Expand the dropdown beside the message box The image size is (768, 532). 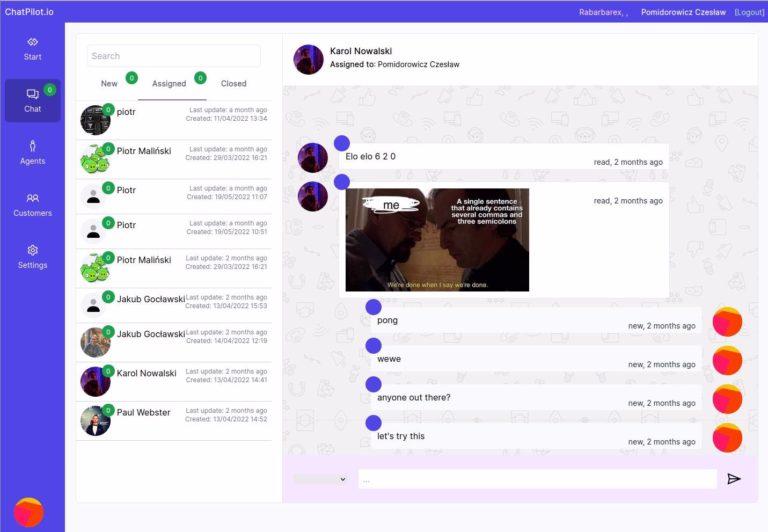[x=320, y=479]
